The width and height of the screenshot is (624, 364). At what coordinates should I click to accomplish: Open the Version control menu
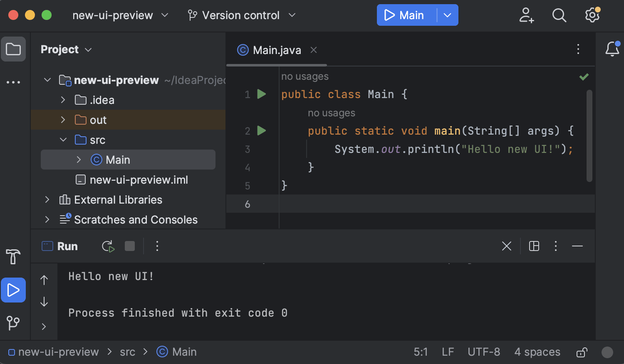pos(241,15)
